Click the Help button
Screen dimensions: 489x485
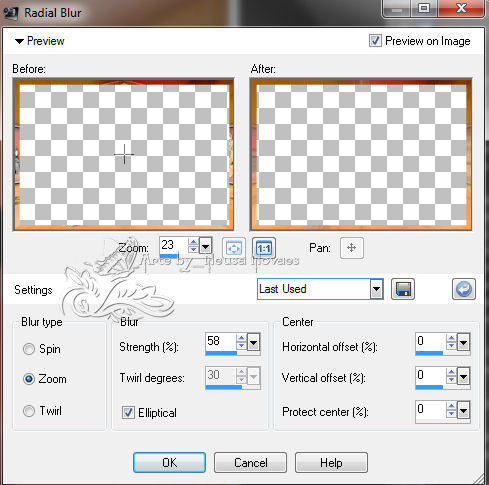point(331,462)
